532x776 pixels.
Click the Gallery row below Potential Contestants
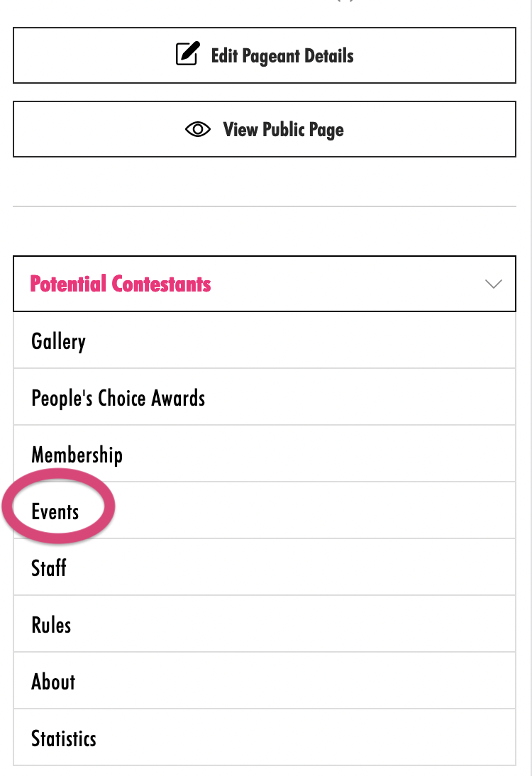[x=264, y=341]
